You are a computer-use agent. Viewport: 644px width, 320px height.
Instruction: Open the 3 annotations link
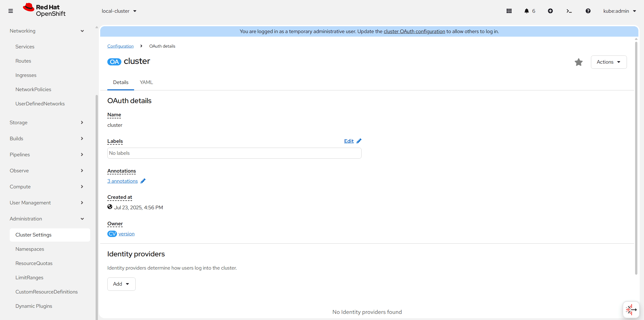tap(122, 181)
